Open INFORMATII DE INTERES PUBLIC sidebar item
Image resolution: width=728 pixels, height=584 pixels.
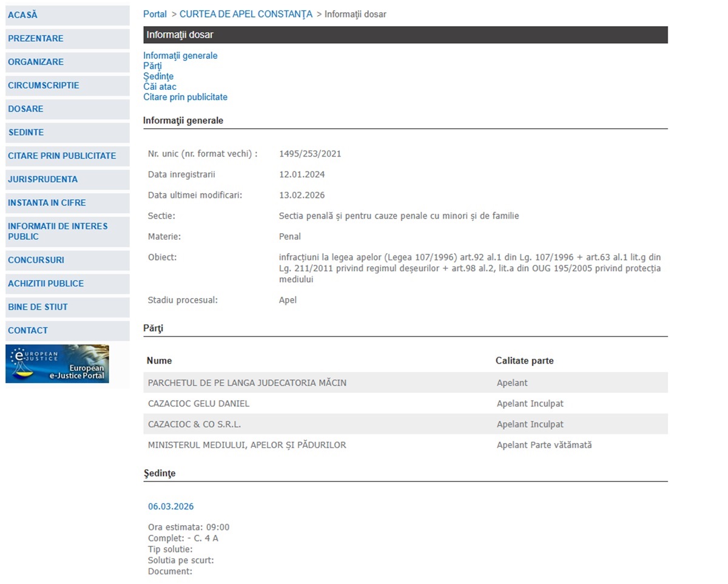tap(67, 231)
